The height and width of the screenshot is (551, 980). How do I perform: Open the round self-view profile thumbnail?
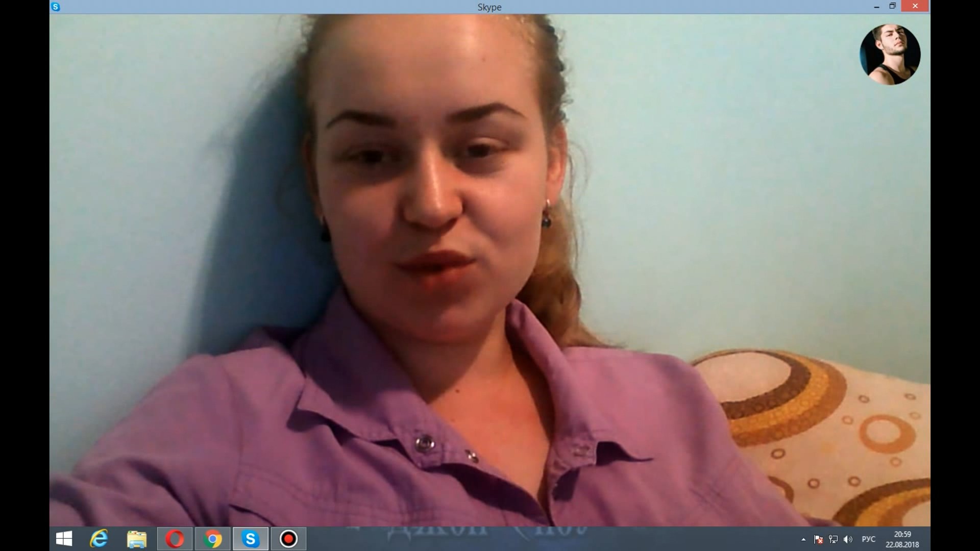pos(890,54)
